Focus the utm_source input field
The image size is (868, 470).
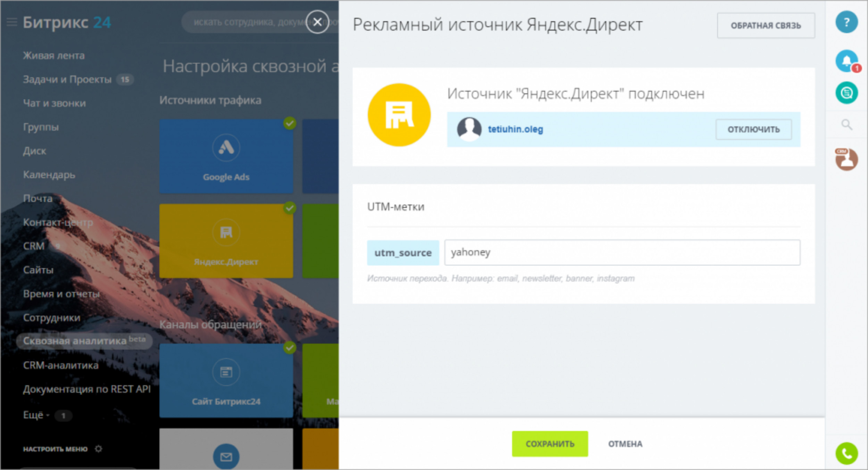[621, 253]
